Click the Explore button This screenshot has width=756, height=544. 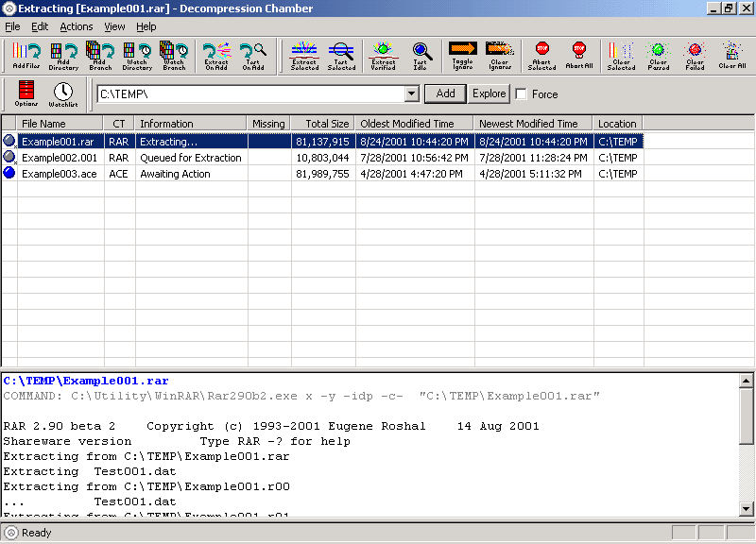pyautogui.click(x=489, y=93)
